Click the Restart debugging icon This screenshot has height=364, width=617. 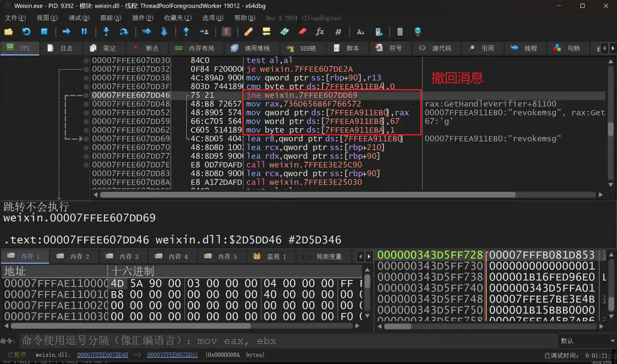(x=26, y=32)
